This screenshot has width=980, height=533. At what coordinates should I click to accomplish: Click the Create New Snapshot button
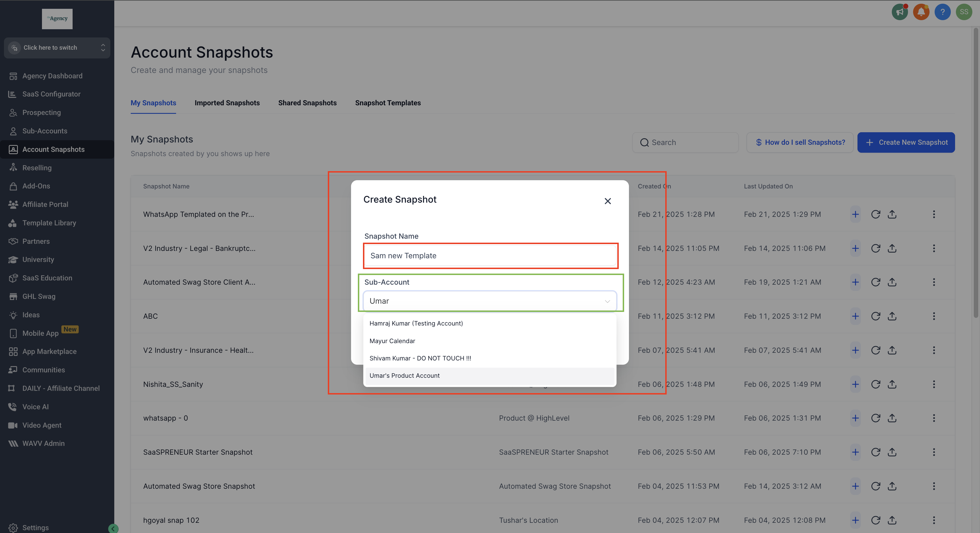(x=906, y=142)
